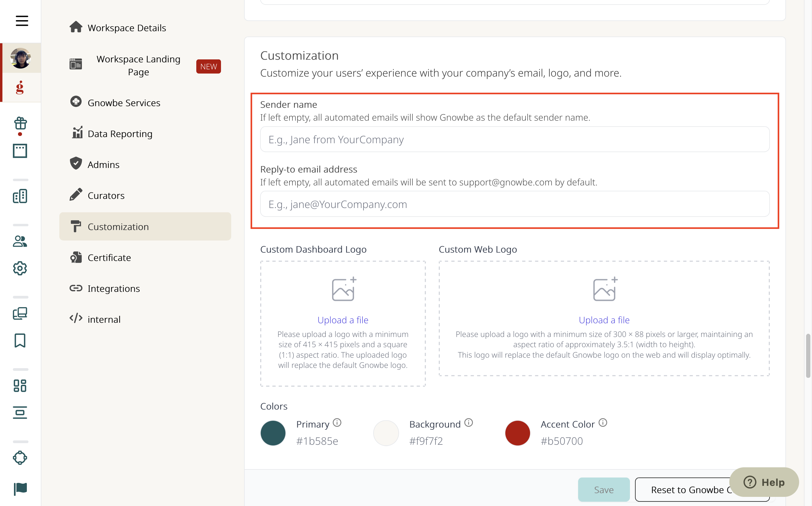The image size is (812, 506).
Task: Select the red Gnowbe logo workspace icon
Action: (20, 88)
